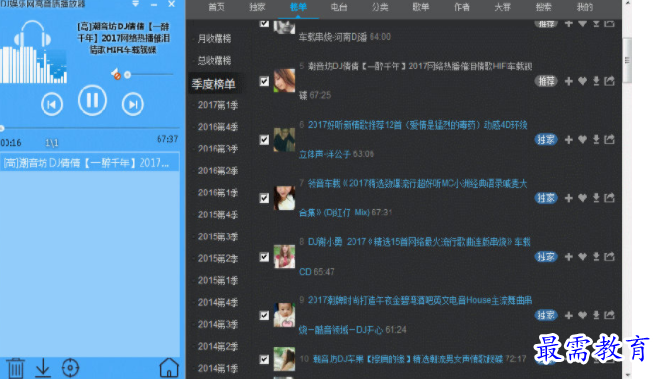Open the home icon at player bottom
The height and width of the screenshot is (380, 658).
[x=169, y=367]
